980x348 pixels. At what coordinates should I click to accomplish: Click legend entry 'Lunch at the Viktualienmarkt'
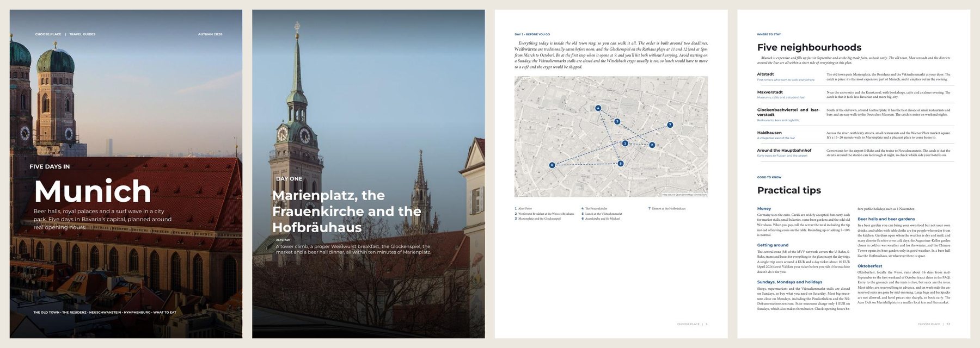602,214
